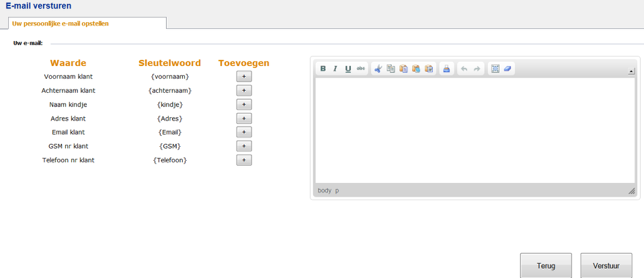Insert the {kindje} keyword with its plus button
644x278 pixels.
click(244, 104)
